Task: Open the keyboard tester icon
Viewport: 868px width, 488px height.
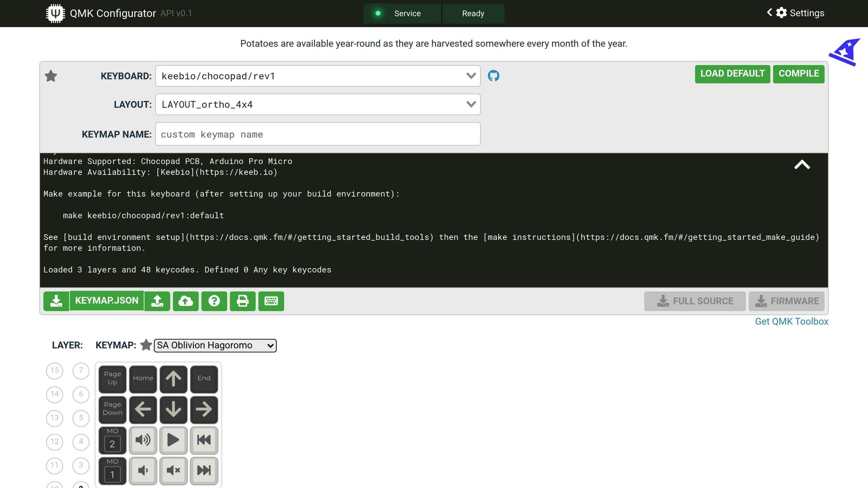Action: (271, 301)
